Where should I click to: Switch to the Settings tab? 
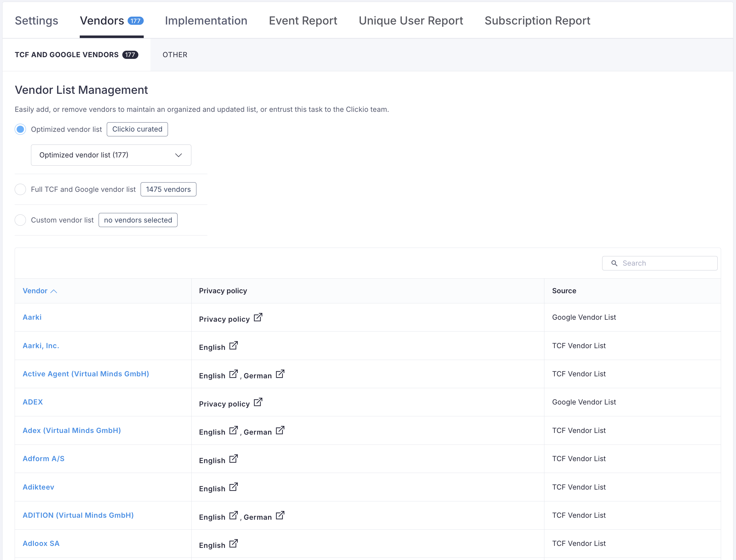36,21
